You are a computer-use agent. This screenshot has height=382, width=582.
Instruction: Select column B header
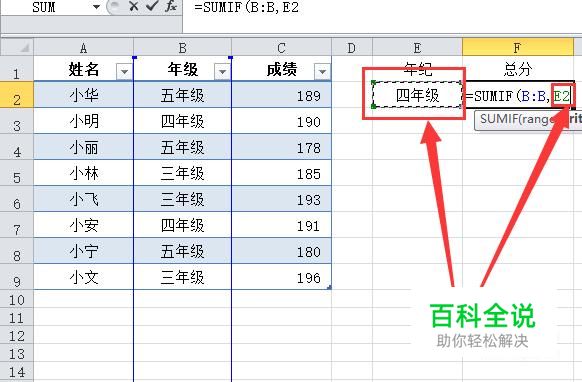click(182, 48)
